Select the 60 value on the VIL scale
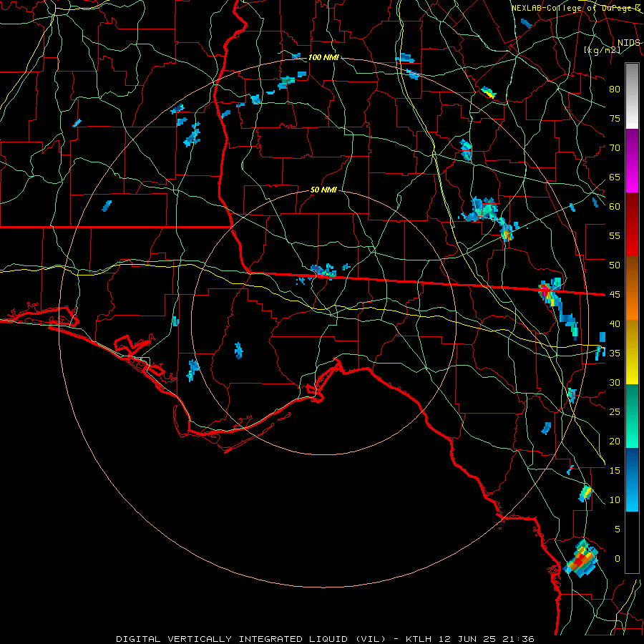The height and width of the screenshot is (644, 644). click(615, 207)
